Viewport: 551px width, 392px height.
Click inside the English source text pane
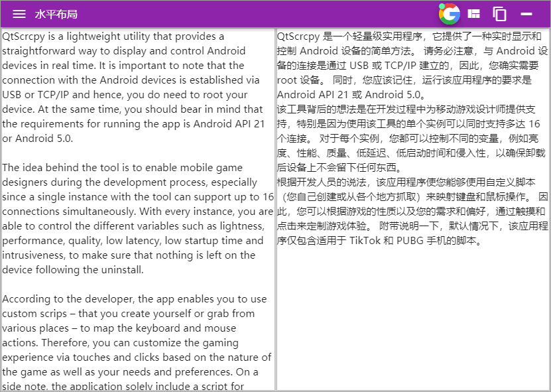(x=138, y=209)
